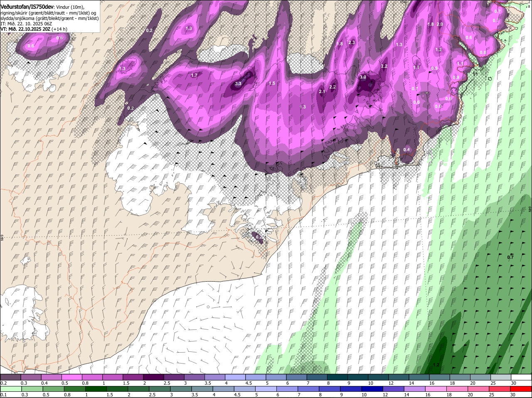Select the "VT: Mið. 22.10.2025 20Z" valid time line
The width and height of the screenshot is (532, 398).
pyautogui.click(x=25, y=29)
